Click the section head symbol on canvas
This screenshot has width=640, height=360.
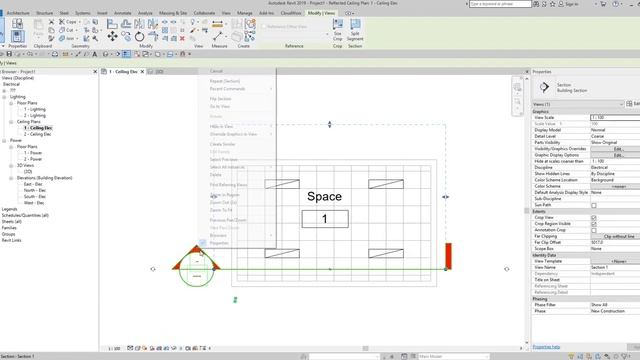pyautogui.click(x=196, y=267)
